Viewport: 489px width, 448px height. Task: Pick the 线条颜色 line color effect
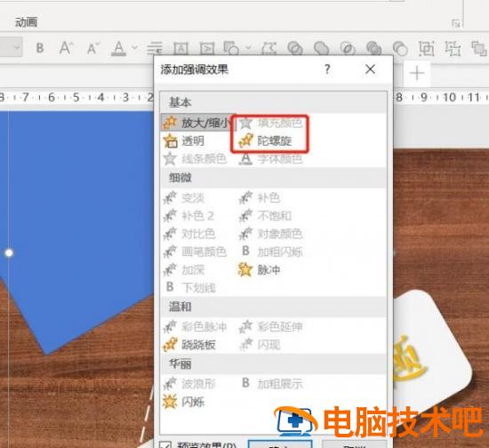point(195,159)
